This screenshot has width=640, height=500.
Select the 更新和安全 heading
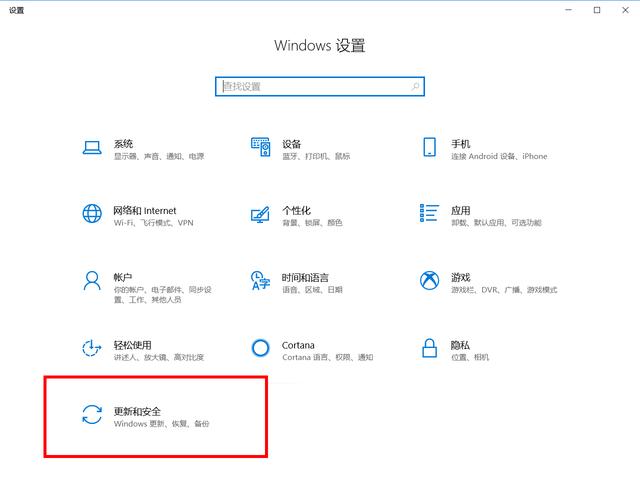point(137,411)
